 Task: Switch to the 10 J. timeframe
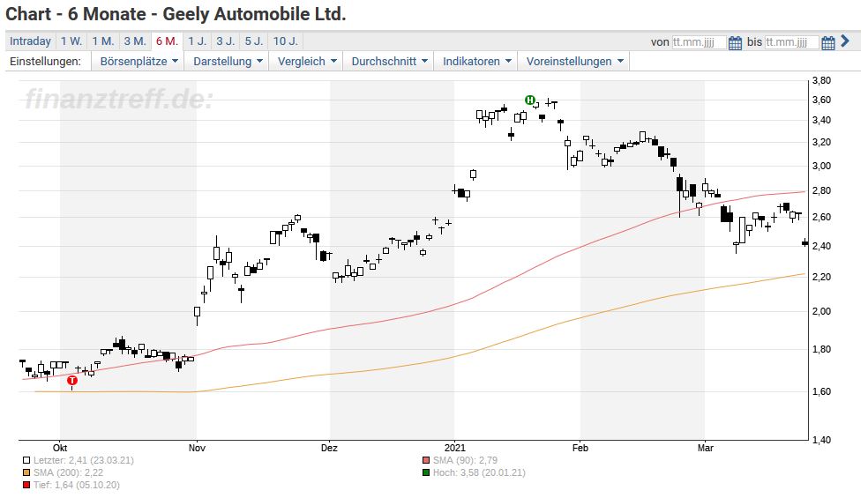(286, 41)
